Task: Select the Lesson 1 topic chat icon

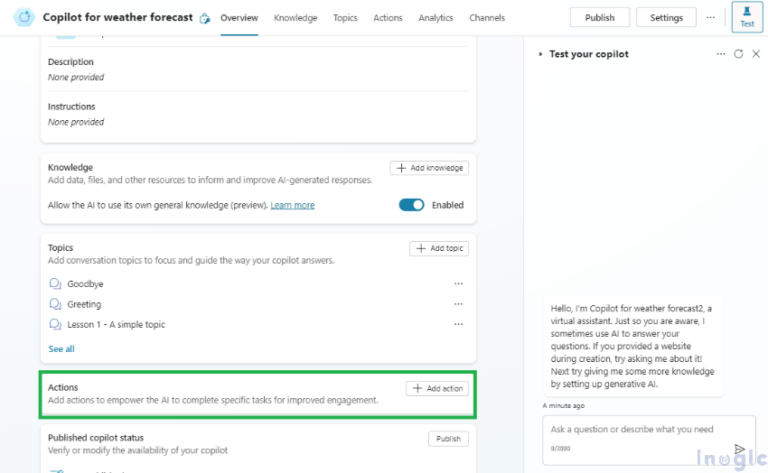Action: click(x=55, y=324)
